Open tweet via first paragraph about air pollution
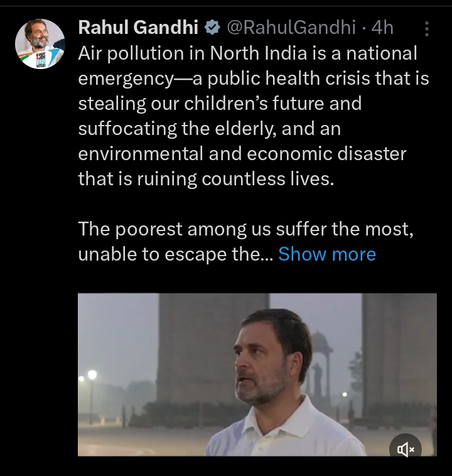452x476 pixels. [254, 116]
